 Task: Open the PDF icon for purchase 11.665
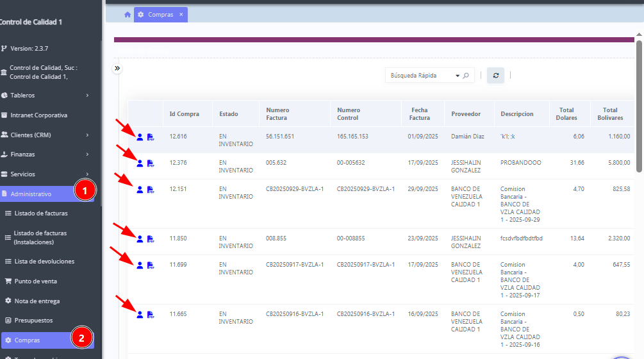pyautogui.click(x=151, y=315)
